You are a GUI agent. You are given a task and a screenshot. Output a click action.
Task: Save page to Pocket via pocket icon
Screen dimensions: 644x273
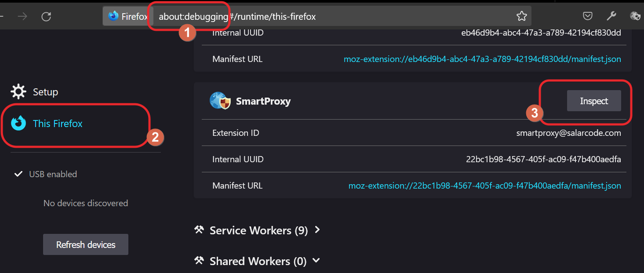588,15
